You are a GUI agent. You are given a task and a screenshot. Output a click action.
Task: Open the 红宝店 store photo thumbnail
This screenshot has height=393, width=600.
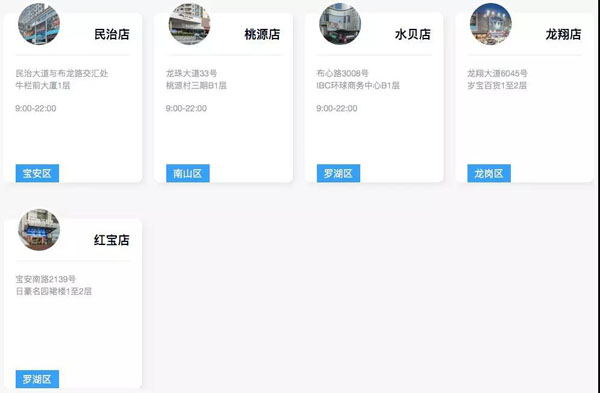pos(39,230)
